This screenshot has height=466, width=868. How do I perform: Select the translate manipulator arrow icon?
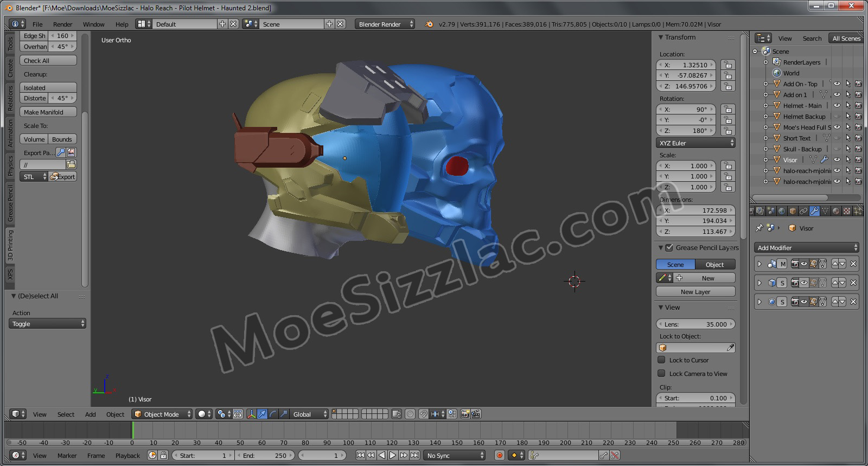[262, 414]
